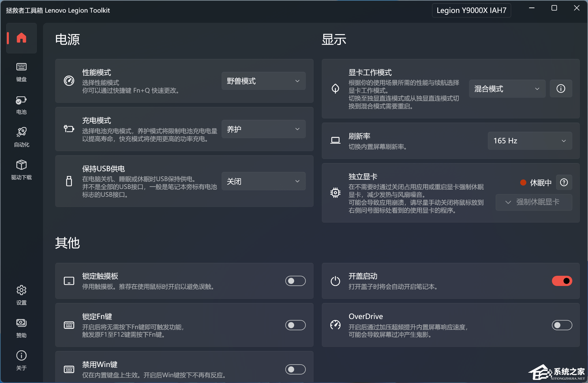Open refresh rate dropdown showing 165 Hz
Image resolution: width=588 pixels, height=383 pixels.
click(530, 141)
